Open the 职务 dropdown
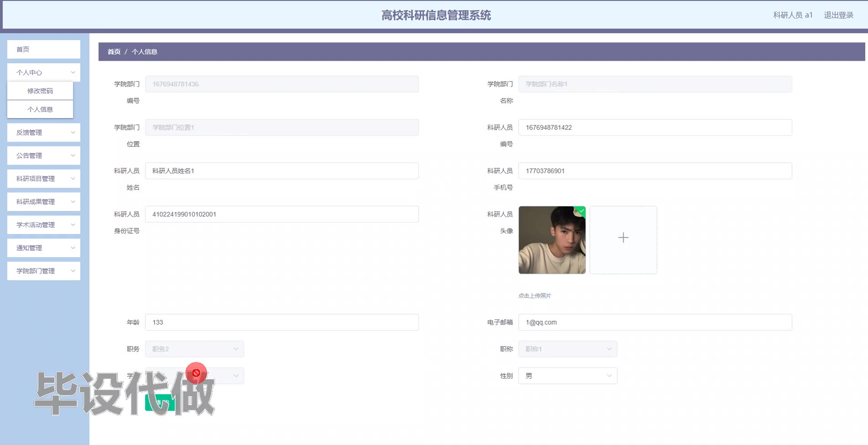 pos(195,349)
